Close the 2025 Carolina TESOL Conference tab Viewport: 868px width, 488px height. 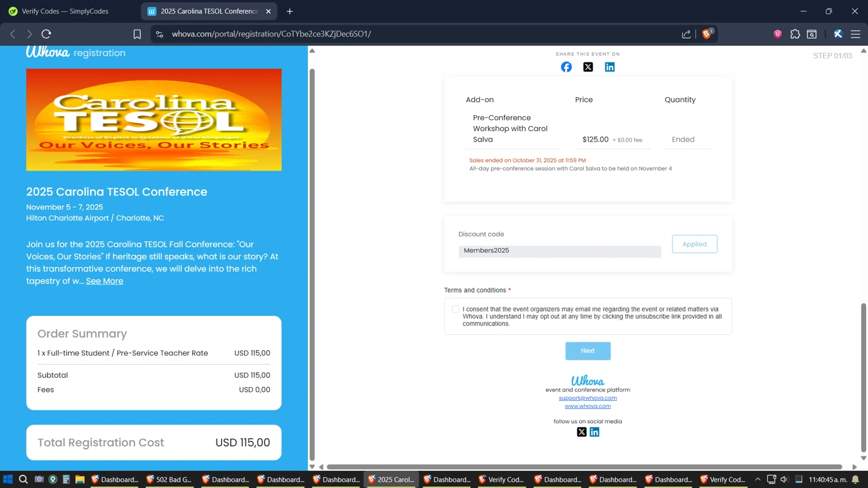pos(269,11)
